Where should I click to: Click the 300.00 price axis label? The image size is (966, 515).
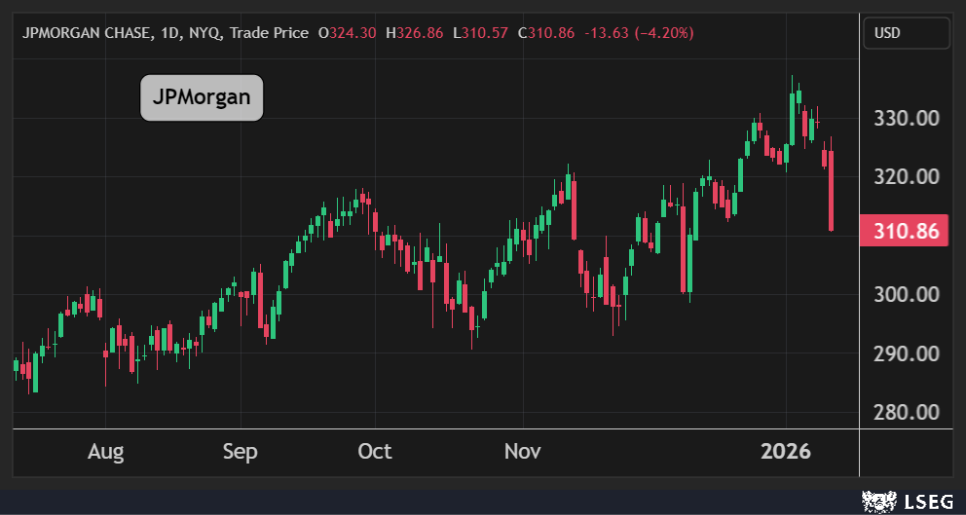coord(906,294)
